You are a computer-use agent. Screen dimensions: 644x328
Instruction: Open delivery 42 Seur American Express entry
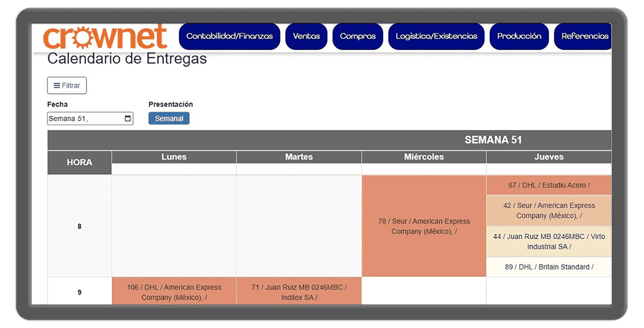(x=549, y=211)
